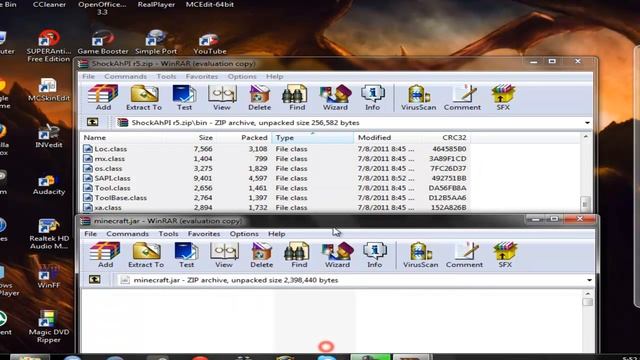
Task: Expand address dropdown in minecraft.jar window
Action: (x=589, y=280)
